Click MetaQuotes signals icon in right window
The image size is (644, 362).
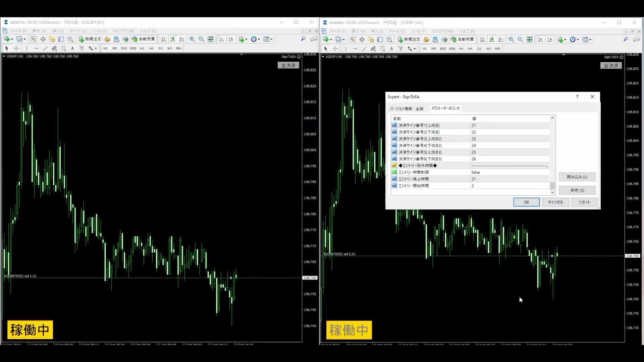[x=444, y=40]
